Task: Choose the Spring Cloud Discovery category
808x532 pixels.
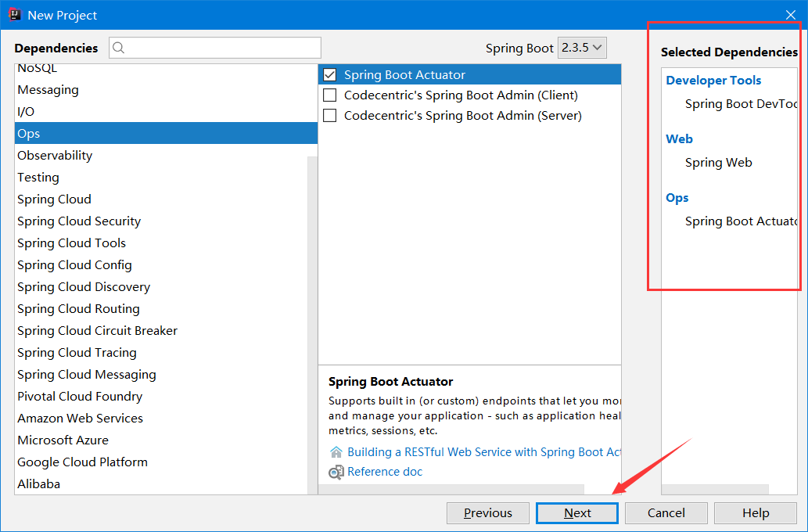Action: pyautogui.click(x=161, y=286)
